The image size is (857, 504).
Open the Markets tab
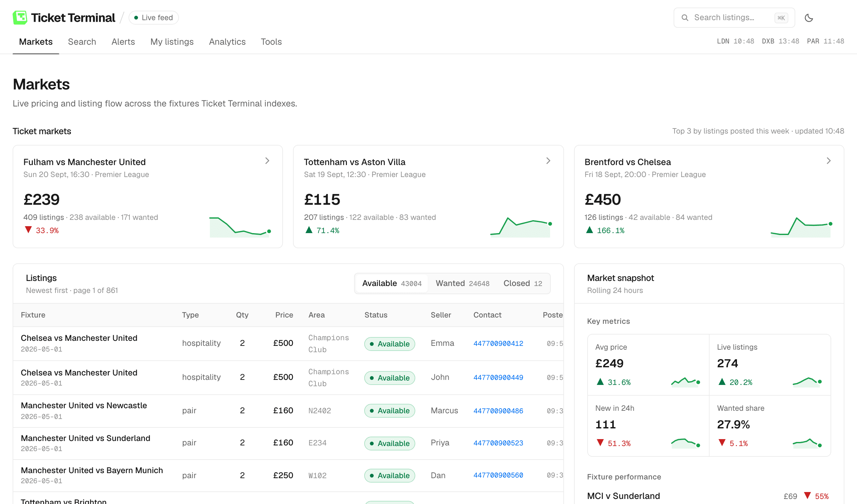click(x=36, y=42)
